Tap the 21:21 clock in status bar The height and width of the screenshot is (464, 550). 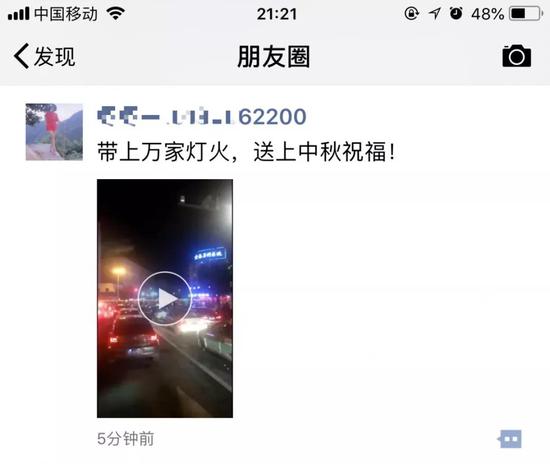(277, 14)
